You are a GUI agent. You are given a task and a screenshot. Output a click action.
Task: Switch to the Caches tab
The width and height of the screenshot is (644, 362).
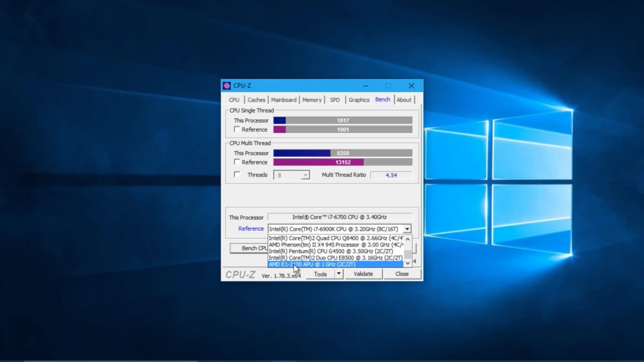point(256,100)
